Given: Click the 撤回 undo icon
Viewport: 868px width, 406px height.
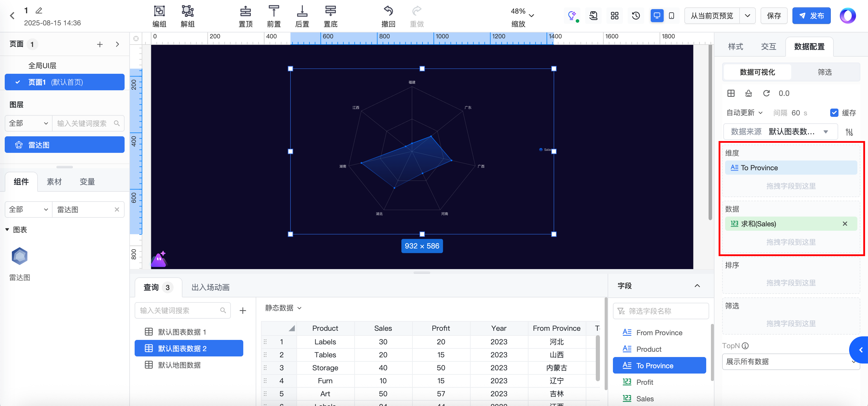Looking at the screenshot, I should (388, 12).
